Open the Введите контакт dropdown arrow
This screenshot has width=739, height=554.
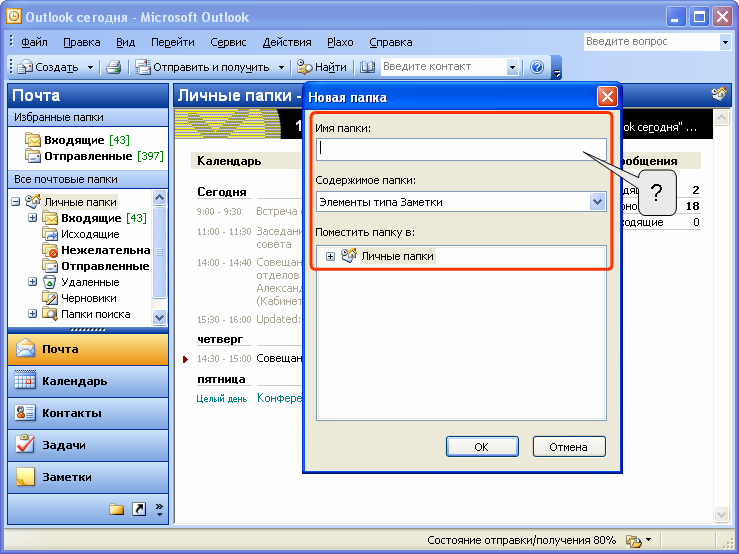pos(512,67)
